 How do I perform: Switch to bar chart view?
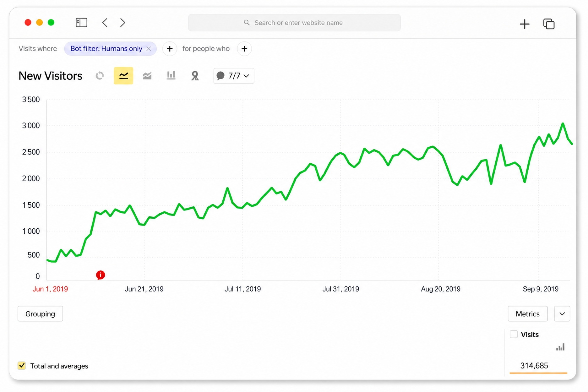click(x=171, y=76)
